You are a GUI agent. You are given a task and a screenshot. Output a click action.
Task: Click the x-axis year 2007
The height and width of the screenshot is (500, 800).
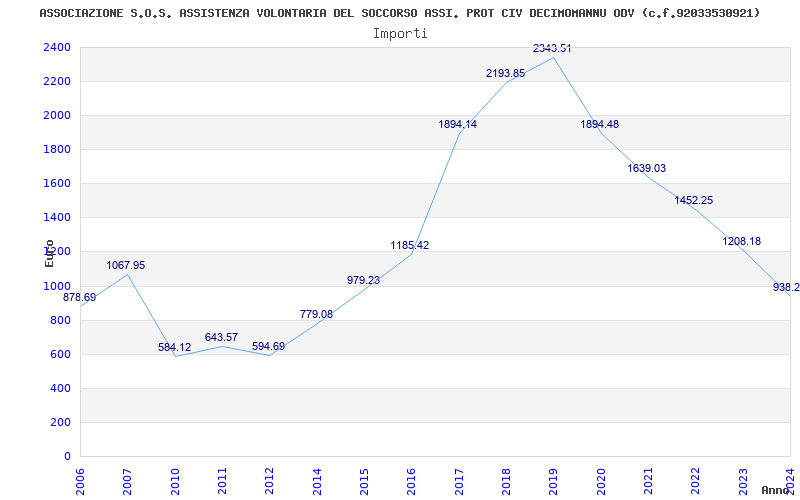(x=128, y=482)
